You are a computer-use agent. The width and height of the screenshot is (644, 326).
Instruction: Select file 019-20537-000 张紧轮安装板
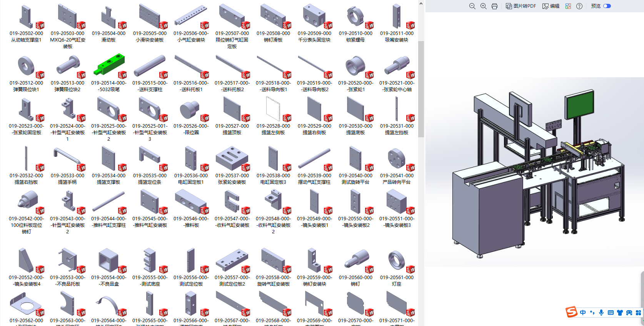tap(232, 166)
